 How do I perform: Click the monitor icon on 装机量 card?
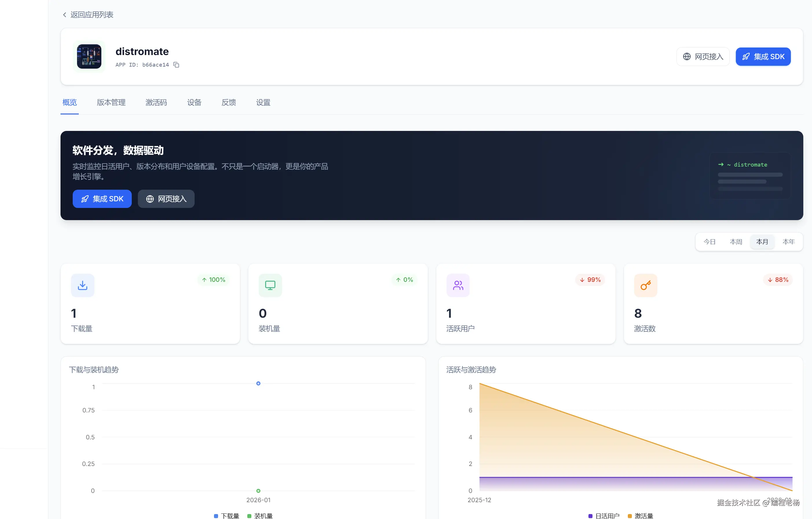[x=270, y=285]
